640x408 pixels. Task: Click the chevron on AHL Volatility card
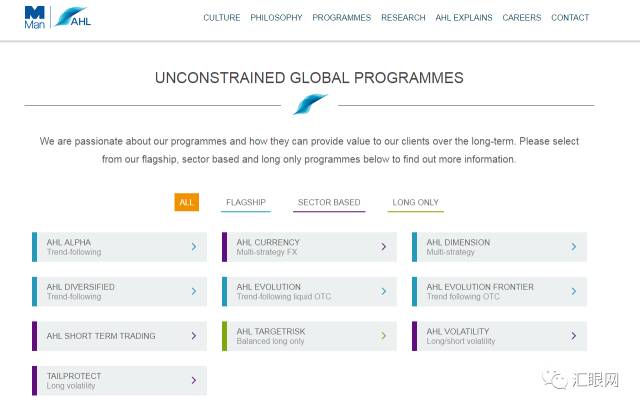[x=573, y=336]
